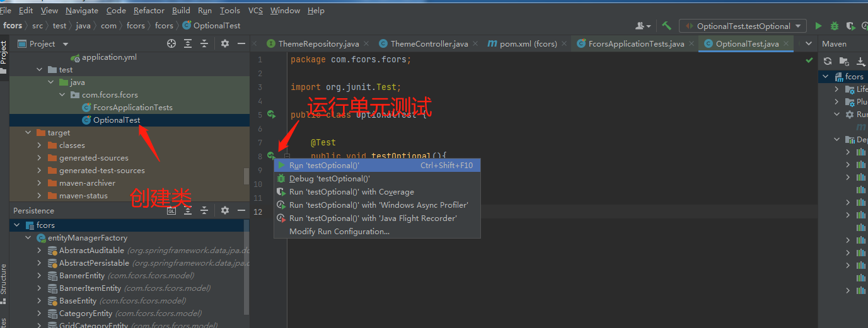The image size is (868, 328).
Task: Select OptionalTest class in Project tree
Action: (x=117, y=120)
